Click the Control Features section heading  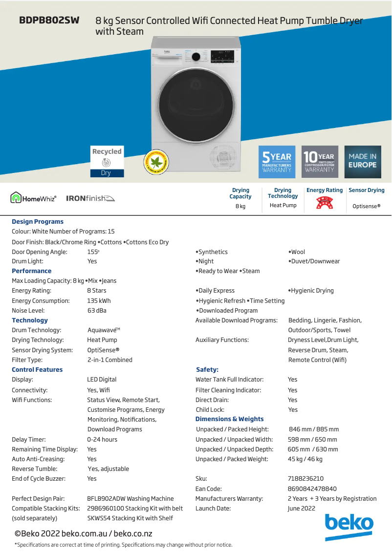tap(37, 369)
